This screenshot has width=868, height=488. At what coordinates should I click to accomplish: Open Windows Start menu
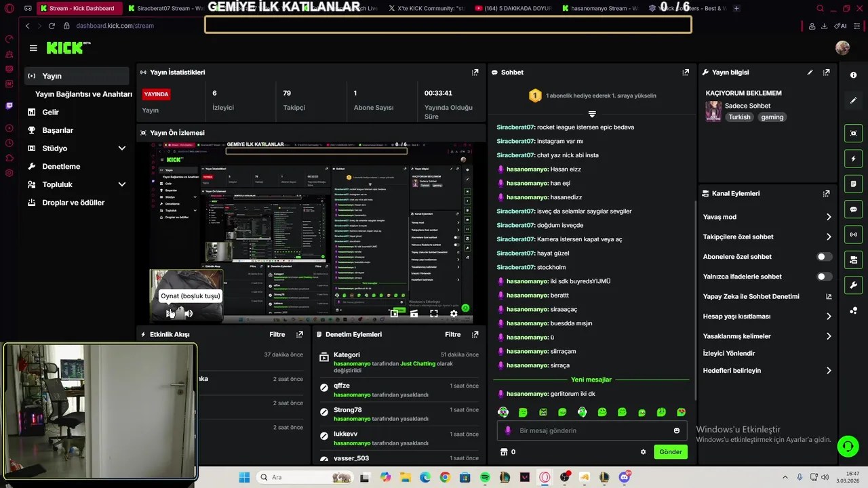click(244, 477)
